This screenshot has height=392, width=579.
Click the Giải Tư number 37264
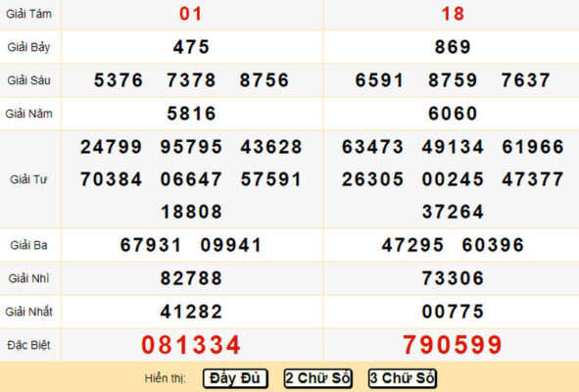[453, 212]
